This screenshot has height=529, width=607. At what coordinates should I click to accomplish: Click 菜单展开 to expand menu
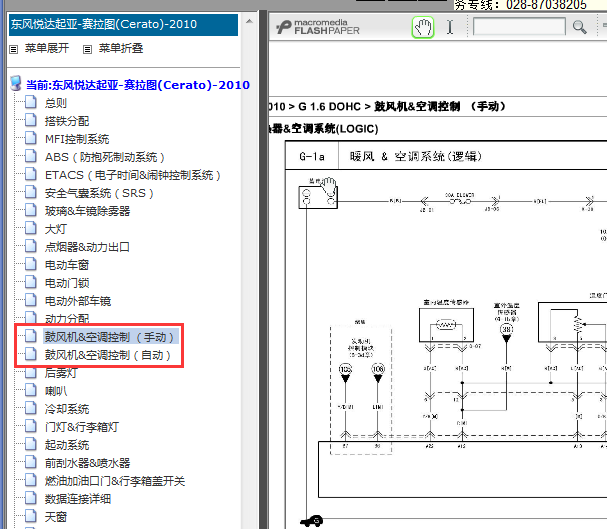tap(47, 48)
